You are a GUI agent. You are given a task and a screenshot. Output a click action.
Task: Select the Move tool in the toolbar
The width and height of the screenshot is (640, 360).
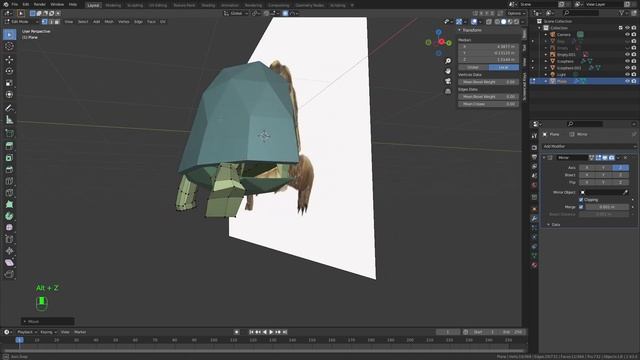click(9, 59)
